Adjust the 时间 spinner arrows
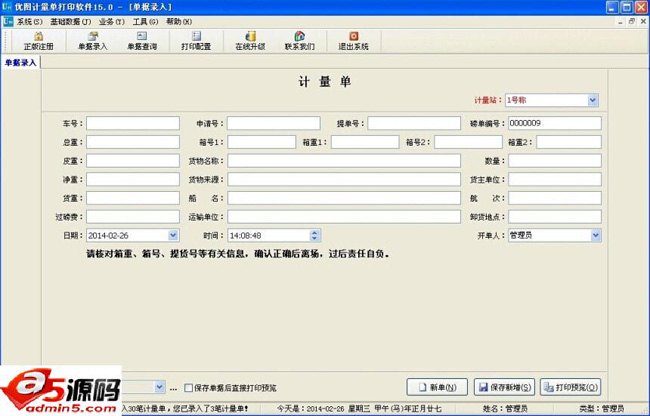This screenshot has width=650, height=416. click(x=315, y=235)
